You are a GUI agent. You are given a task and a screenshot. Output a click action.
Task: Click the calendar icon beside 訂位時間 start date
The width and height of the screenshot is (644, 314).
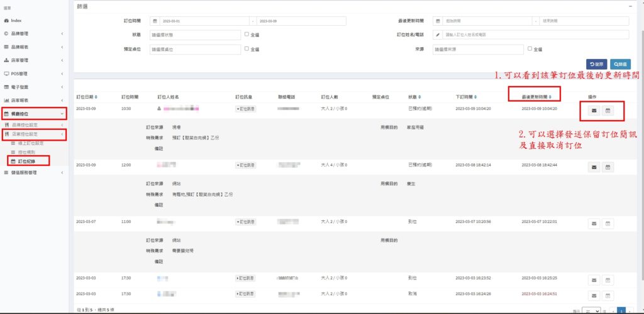(x=155, y=21)
